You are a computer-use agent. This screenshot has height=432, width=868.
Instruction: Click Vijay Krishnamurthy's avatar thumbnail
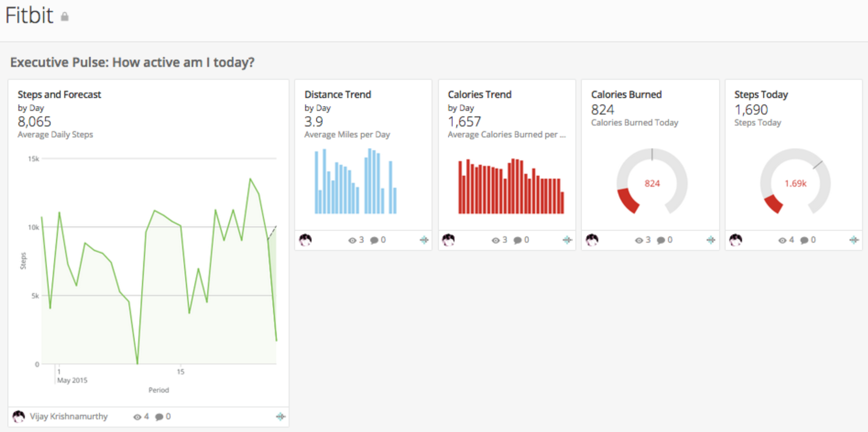[18, 416]
